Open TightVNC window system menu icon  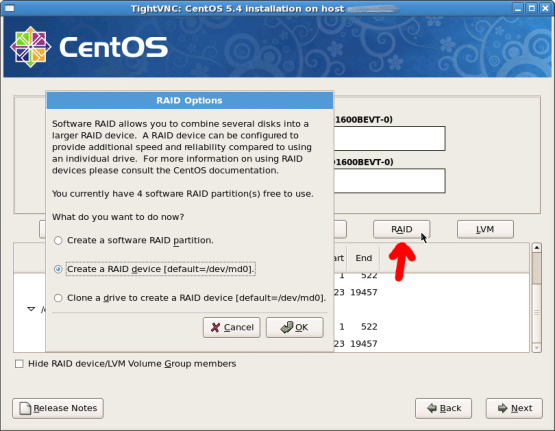click(x=10, y=8)
